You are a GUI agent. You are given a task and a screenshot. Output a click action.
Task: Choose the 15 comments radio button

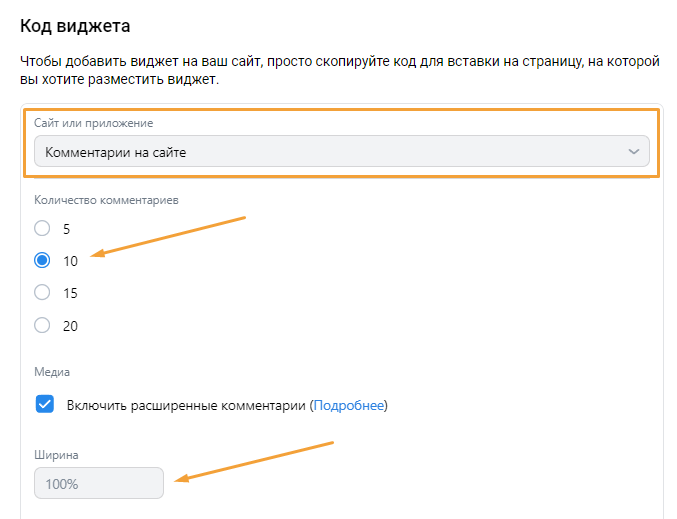42,292
